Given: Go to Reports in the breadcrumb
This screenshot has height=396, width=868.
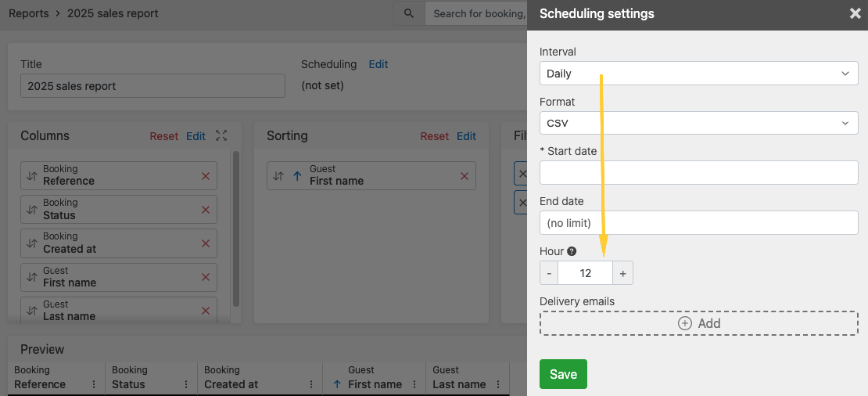Looking at the screenshot, I should 28,13.
